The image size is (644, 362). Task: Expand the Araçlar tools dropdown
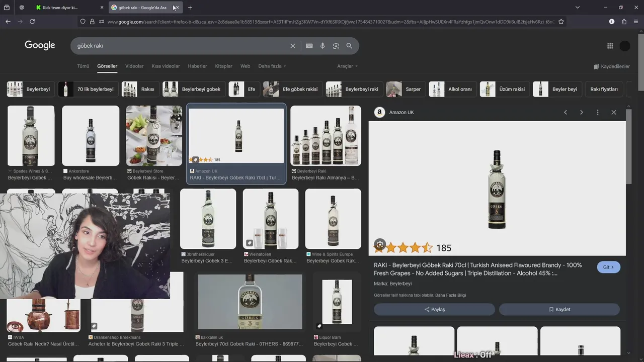[x=347, y=66]
